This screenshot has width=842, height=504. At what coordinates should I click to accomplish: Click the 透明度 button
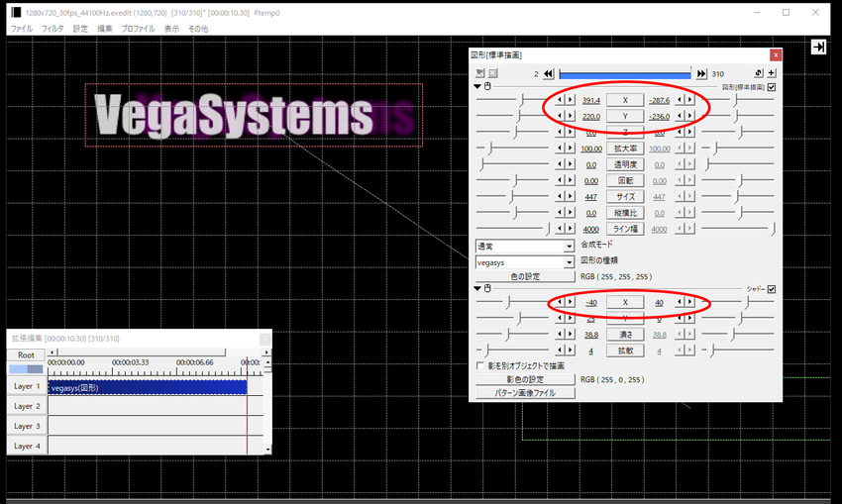625,164
